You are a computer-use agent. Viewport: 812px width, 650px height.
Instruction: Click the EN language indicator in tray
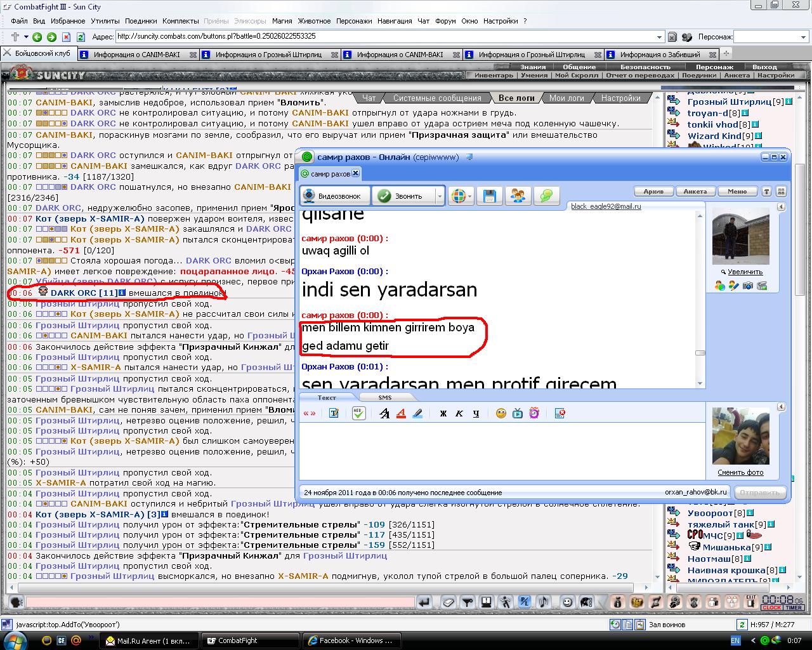735,640
